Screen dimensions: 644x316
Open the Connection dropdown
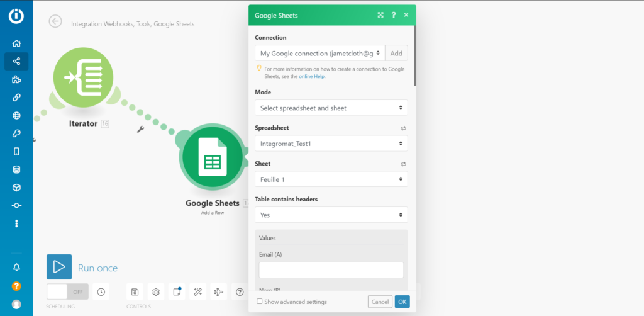[x=320, y=53]
